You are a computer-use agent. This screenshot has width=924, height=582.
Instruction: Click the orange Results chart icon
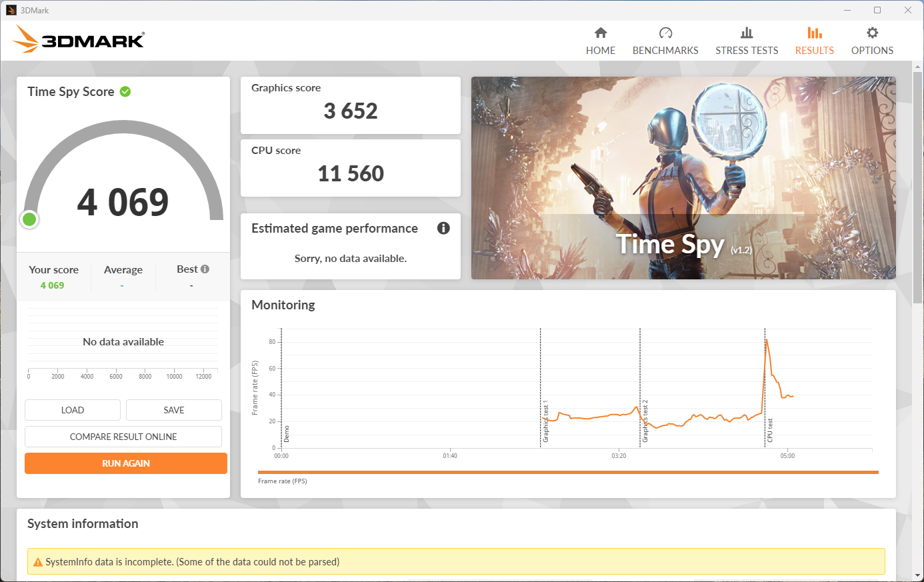pyautogui.click(x=814, y=33)
